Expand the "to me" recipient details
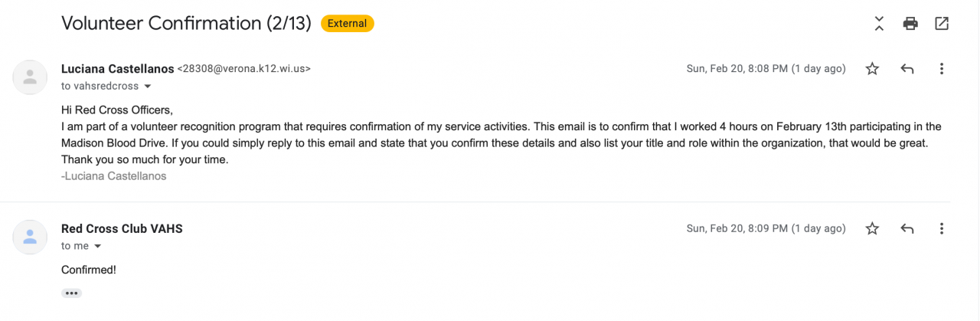 point(98,247)
